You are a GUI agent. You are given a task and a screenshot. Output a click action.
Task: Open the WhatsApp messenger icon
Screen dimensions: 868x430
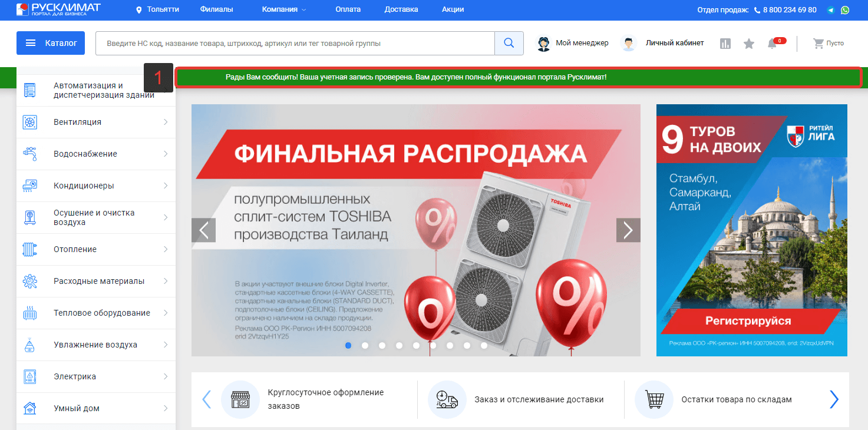(845, 10)
